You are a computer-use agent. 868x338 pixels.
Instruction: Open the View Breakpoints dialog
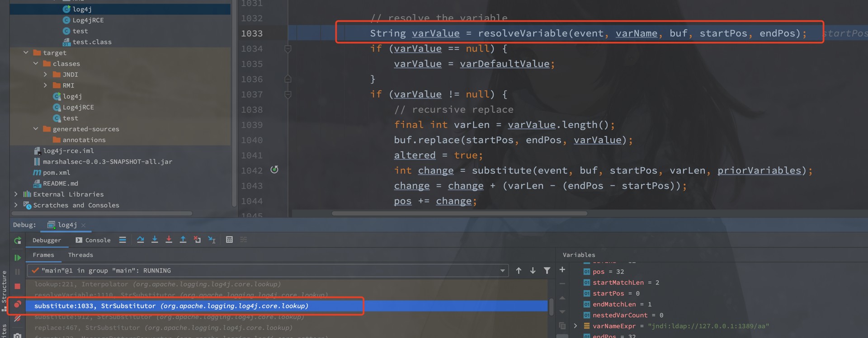[18, 305]
